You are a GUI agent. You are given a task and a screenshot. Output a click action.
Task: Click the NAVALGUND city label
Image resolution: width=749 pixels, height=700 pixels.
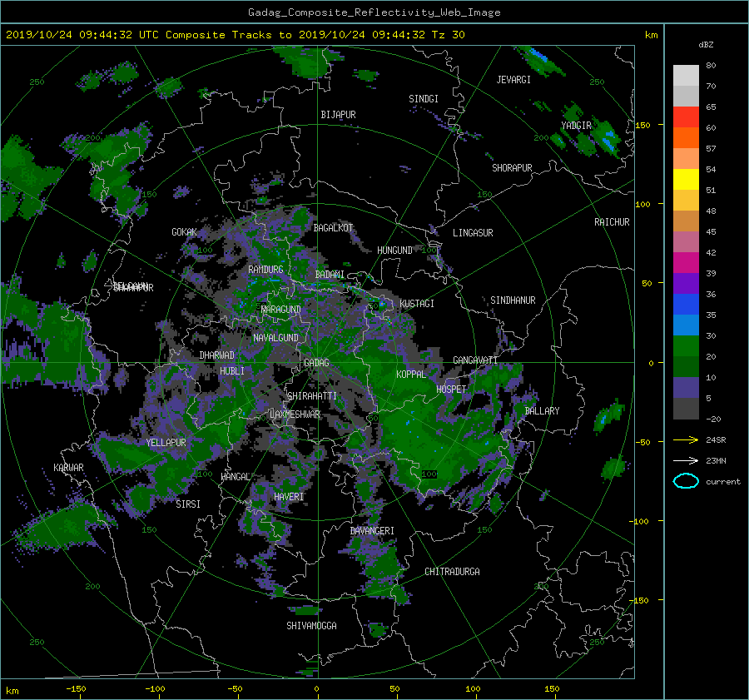[275, 338]
